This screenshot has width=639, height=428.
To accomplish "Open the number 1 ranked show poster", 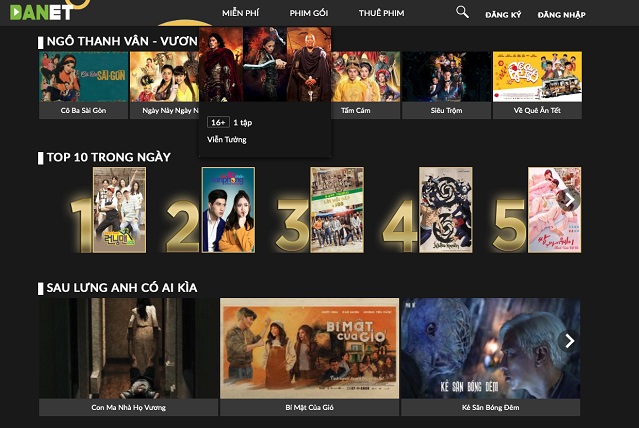I will tap(119, 209).
